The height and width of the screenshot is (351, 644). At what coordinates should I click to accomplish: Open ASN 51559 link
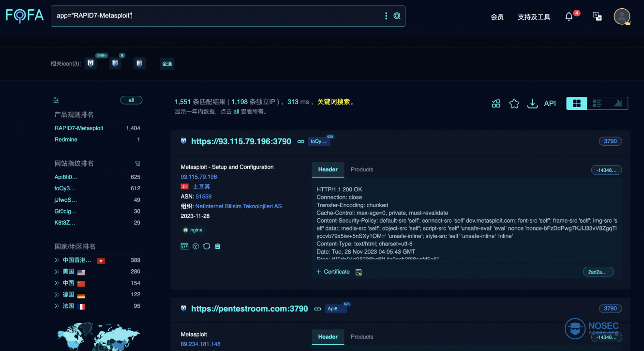click(x=204, y=197)
